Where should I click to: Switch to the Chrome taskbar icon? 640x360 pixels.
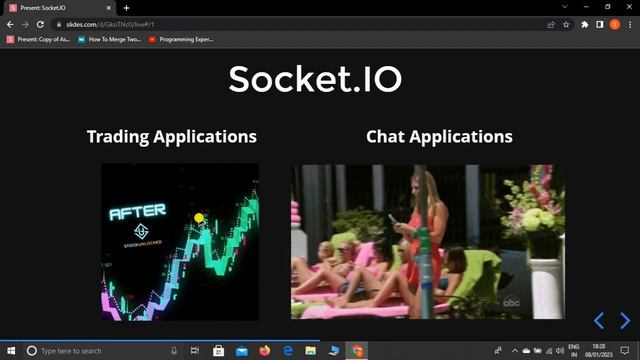tap(357, 351)
